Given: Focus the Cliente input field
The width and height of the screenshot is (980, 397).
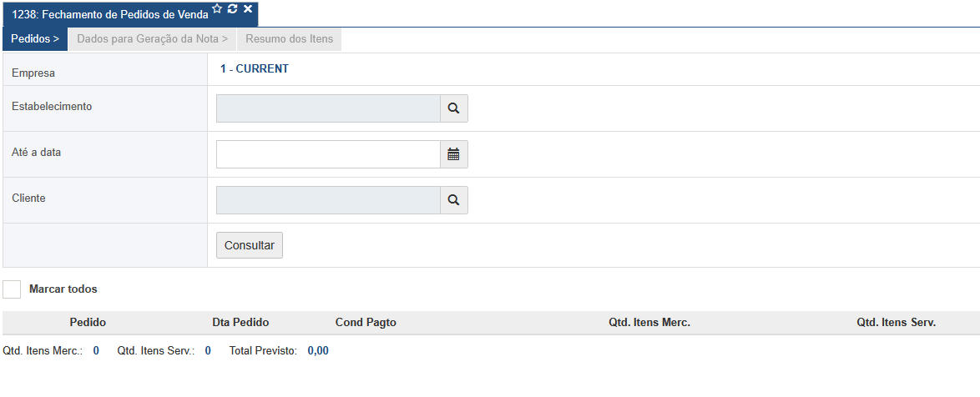Looking at the screenshot, I should [328, 199].
